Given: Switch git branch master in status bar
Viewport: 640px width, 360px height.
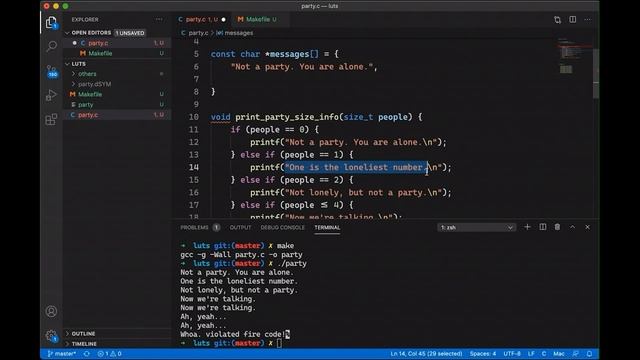Looking at the screenshot, I should coord(62,354).
